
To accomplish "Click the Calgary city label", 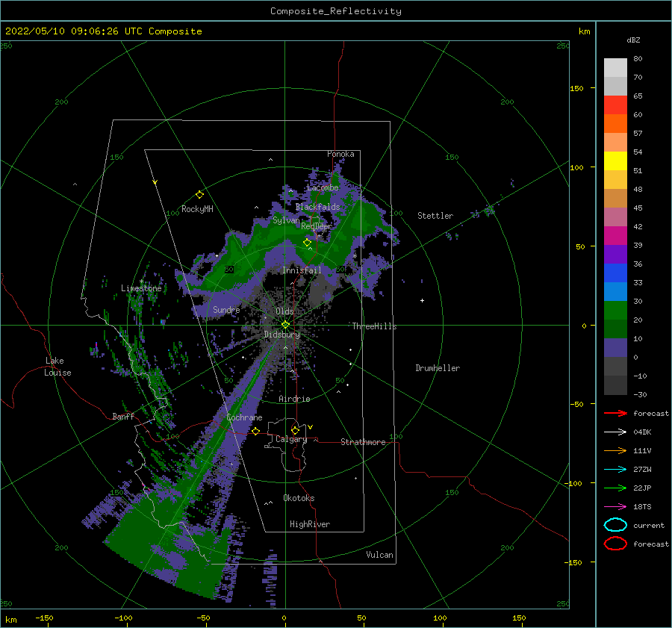I will [x=291, y=439].
